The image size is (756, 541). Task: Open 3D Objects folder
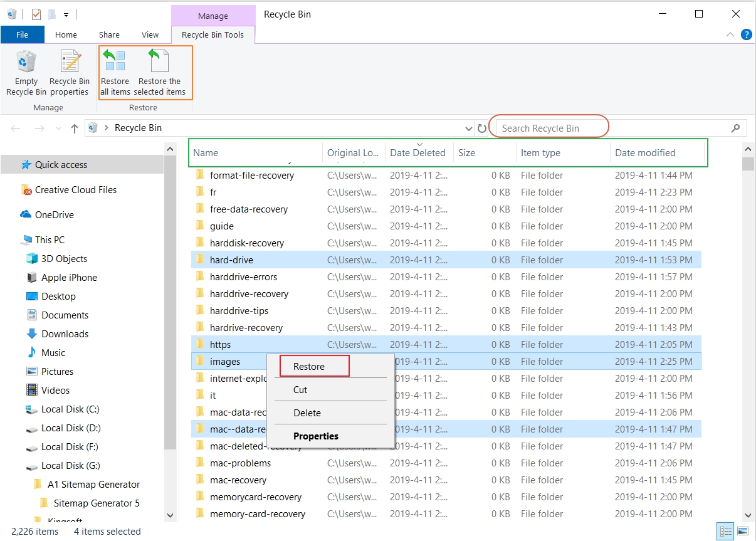point(57,259)
